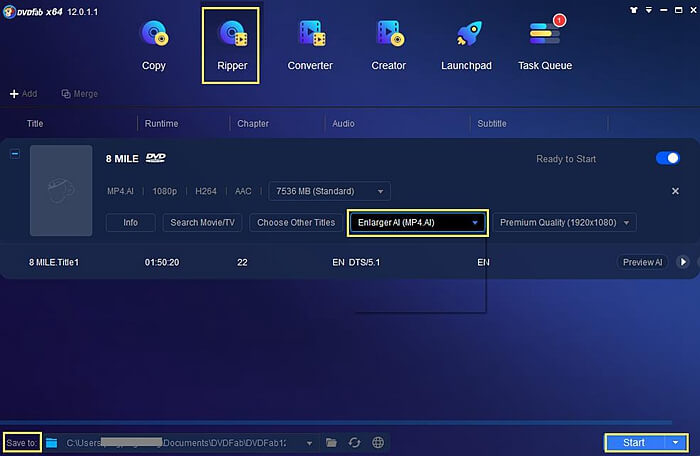Click the 1080p resolution label

click(164, 191)
